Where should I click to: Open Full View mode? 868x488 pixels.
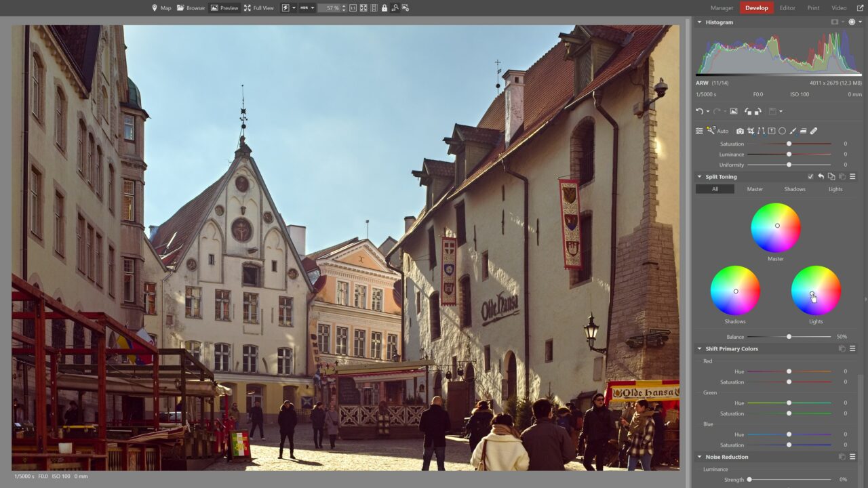(259, 8)
